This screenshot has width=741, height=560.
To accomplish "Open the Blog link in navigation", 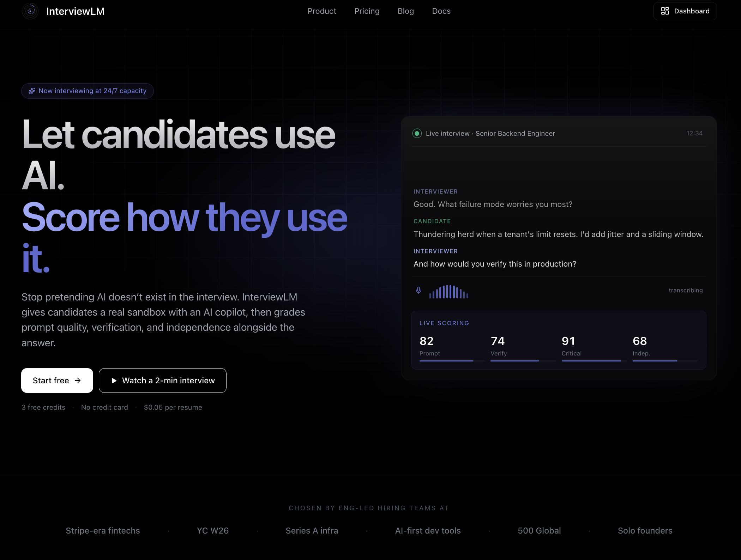I will coord(406,11).
